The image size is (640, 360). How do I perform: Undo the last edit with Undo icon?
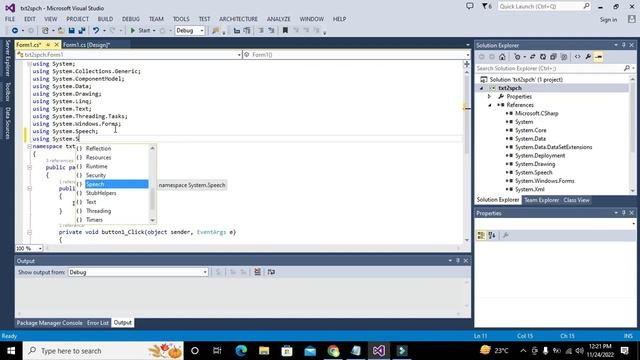(x=96, y=31)
